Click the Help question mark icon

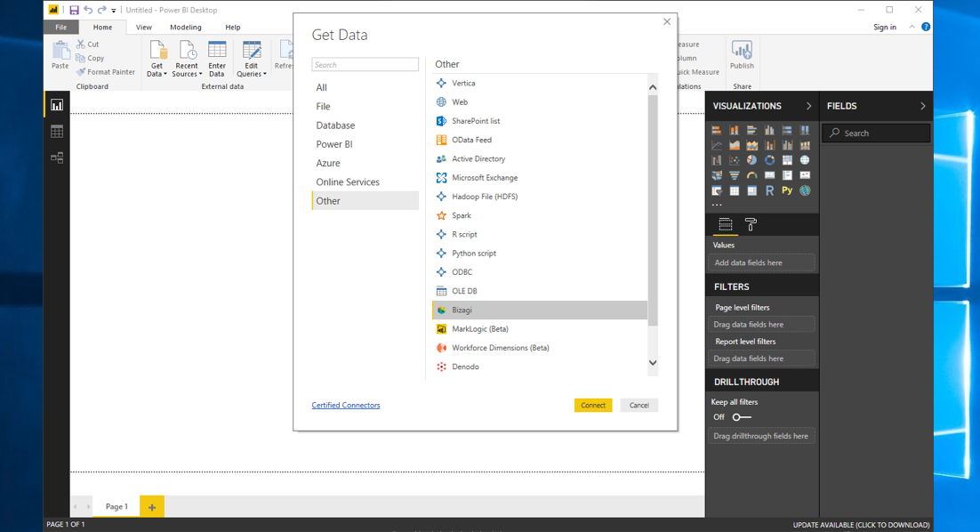[926, 27]
